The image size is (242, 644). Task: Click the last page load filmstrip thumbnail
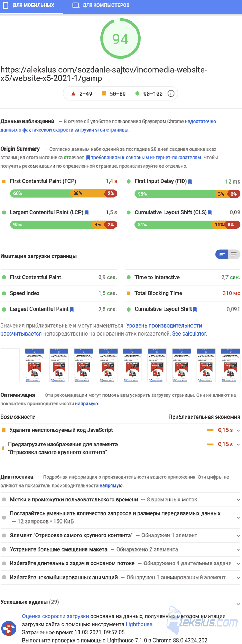pos(231,365)
